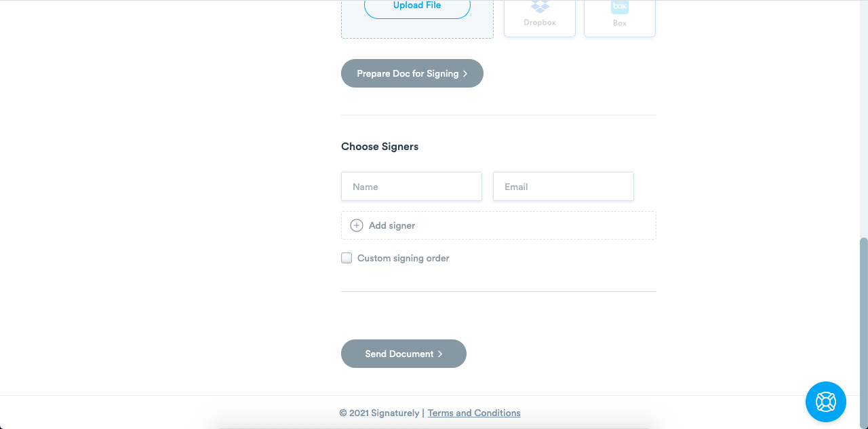This screenshot has height=429, width=868.
Task: Click the Box logo icon
Action: point(620,7)
